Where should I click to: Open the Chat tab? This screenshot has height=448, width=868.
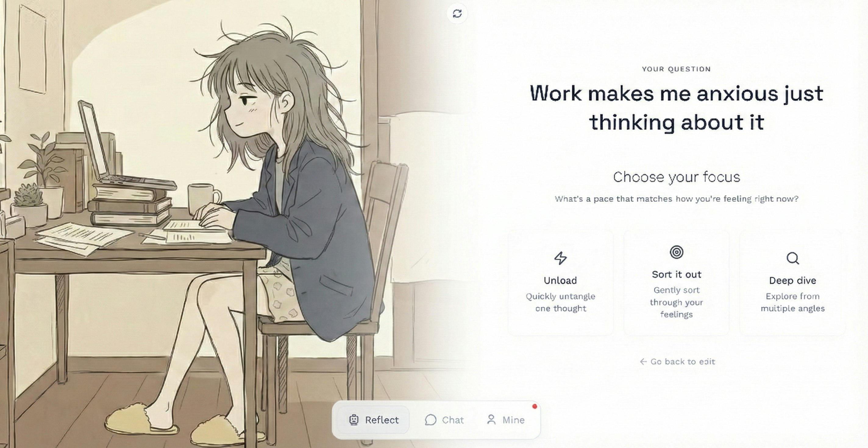(444, 420)
